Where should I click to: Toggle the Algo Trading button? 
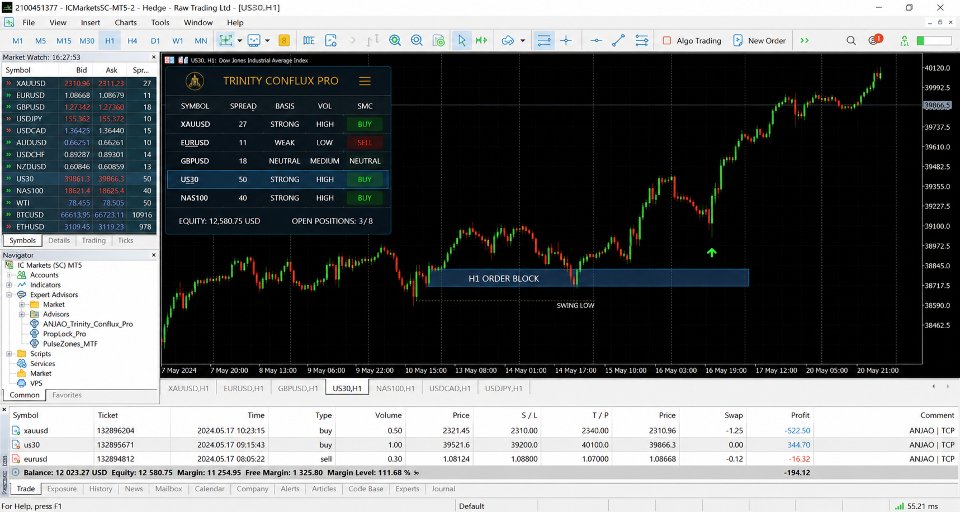click(691, 40)
